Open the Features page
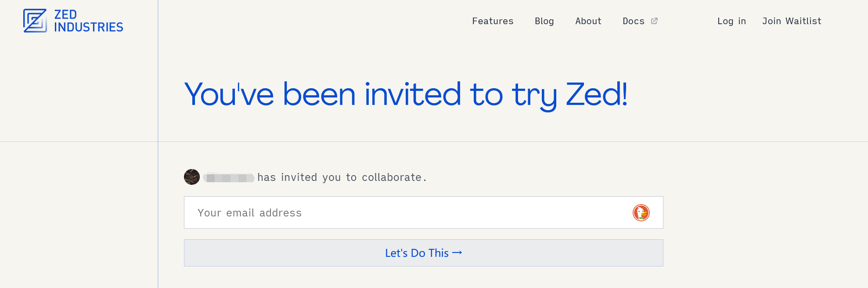This screenshot has height=288, width=868. [x=493, y=21]
